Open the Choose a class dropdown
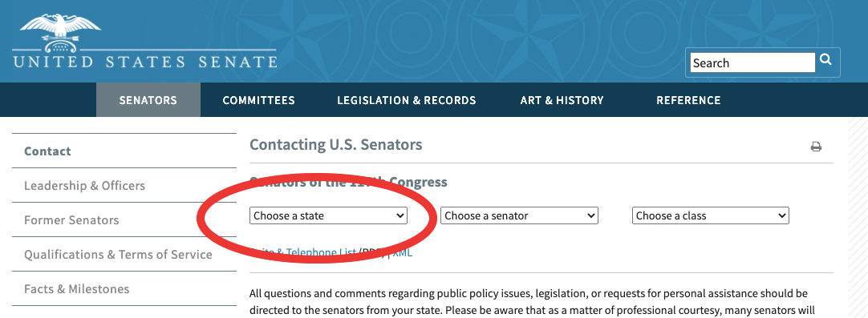This screenshot has height=318, width=868. click(710, 215)
